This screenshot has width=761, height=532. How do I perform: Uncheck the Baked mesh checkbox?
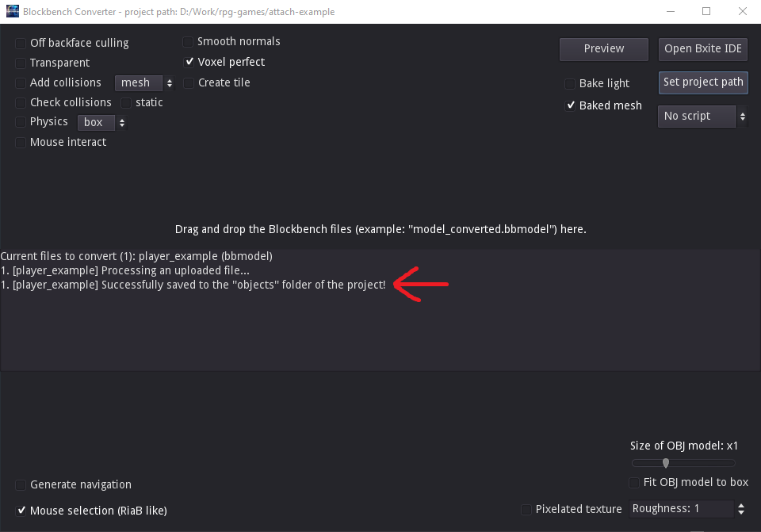point(570,105)
